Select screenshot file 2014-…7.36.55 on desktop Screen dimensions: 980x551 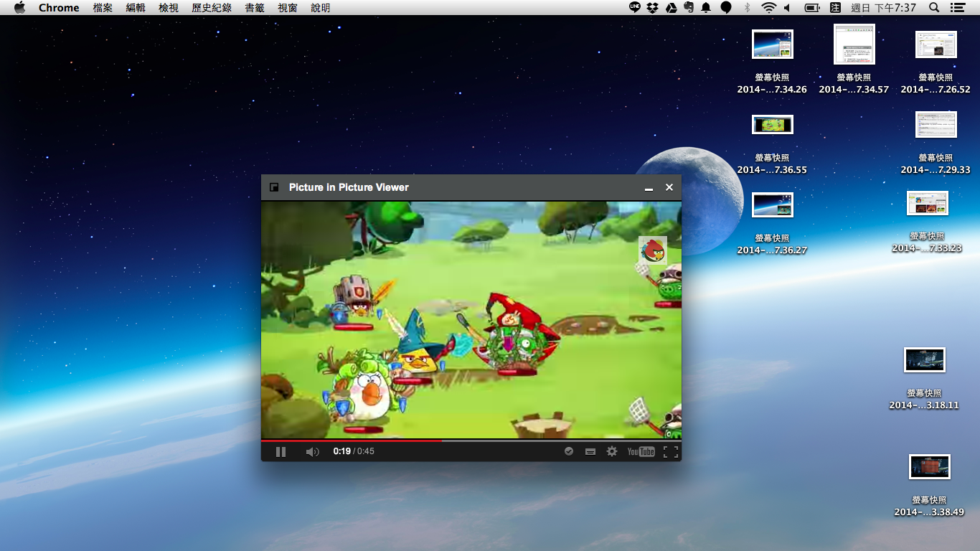point(772,145)
